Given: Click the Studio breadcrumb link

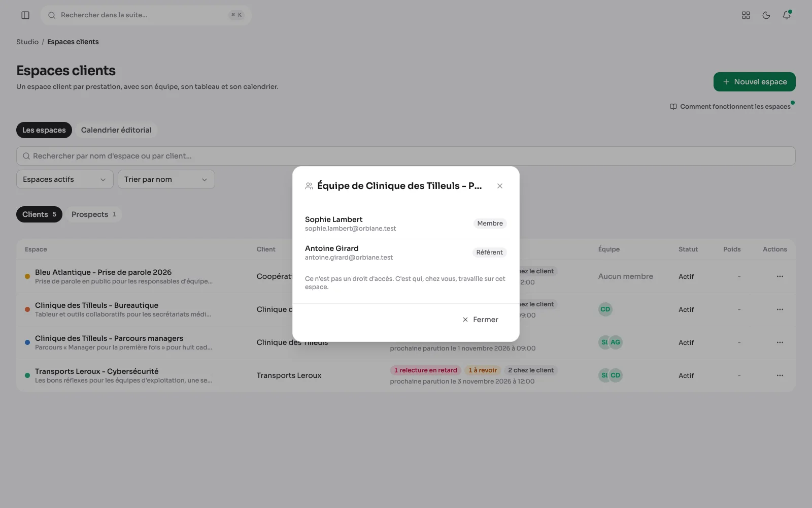Looking at the screenshot, I should pyautogui.click(x=27, y=42).
